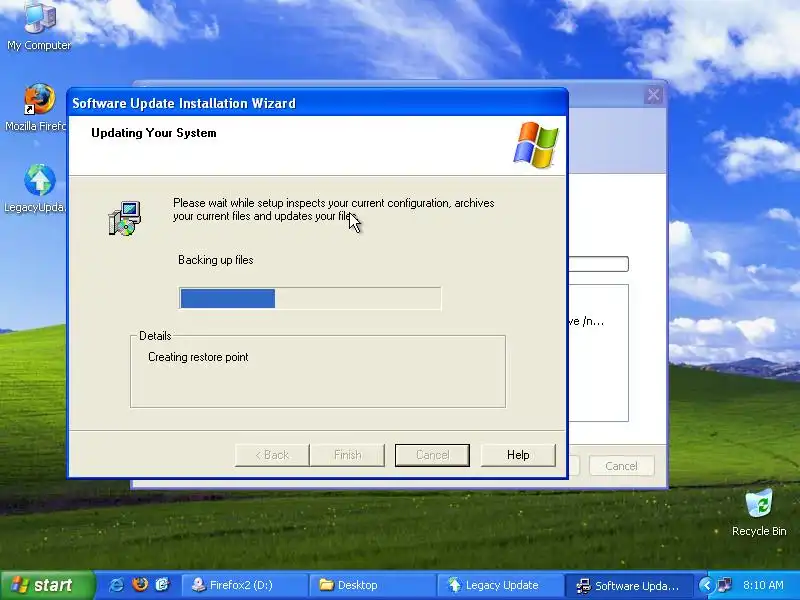Click the Software Update Installation Wizard title bar
The image size is (800, 600).
coord(317,103)
